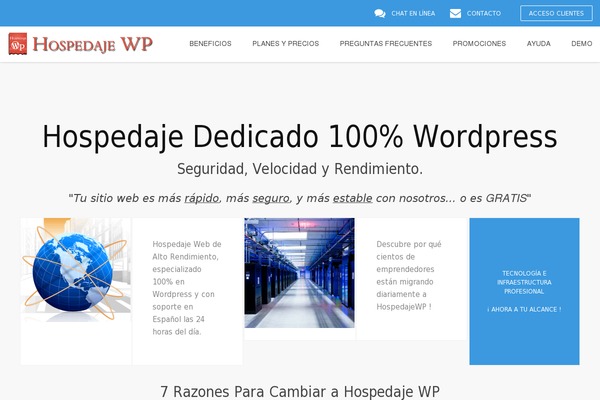Open the Contacto link
The height and width of the screenshot is (400, 600).
coord(484,13)
